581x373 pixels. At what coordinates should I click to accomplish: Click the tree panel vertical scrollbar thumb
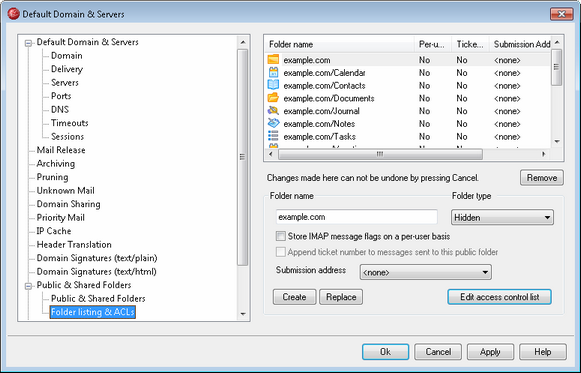[243, 157]
